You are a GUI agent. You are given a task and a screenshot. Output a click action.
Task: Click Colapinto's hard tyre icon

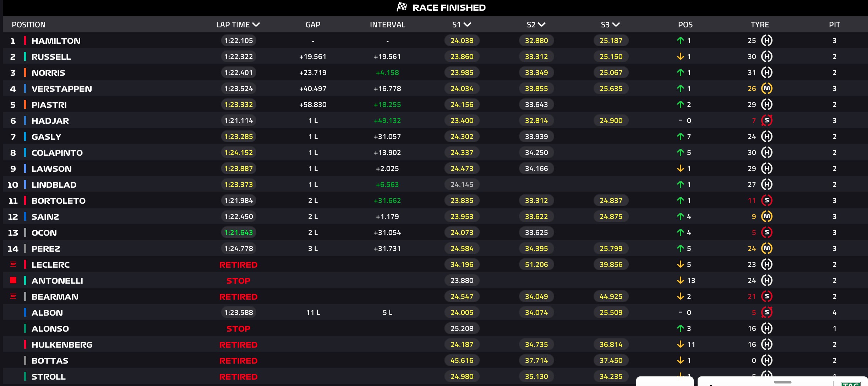[x=767, y=152]
